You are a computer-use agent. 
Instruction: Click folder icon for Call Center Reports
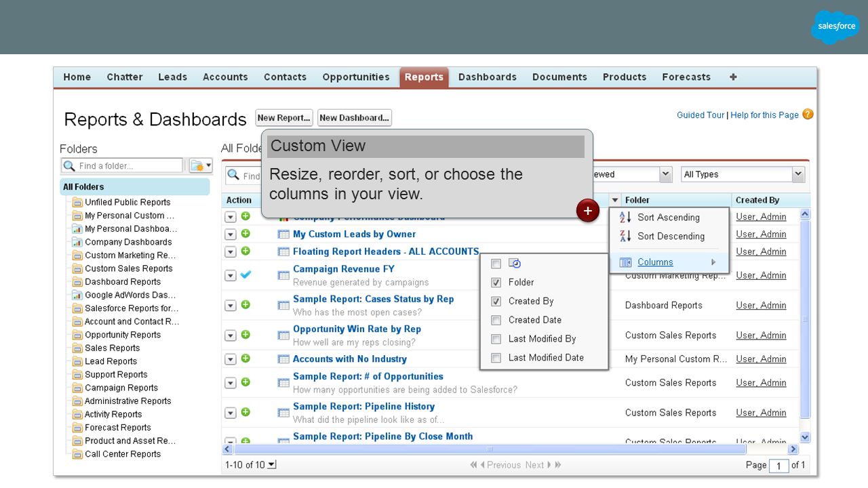click(77, 454)
